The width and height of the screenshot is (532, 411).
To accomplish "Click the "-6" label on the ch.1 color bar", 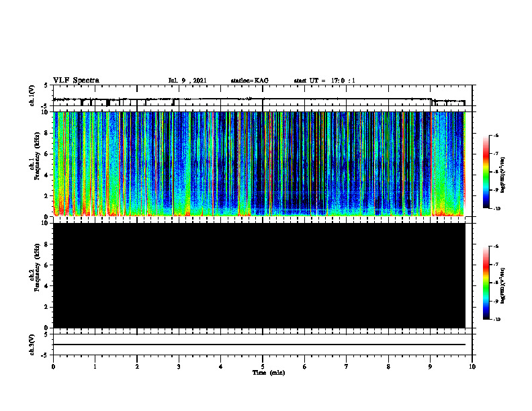I will pyautogui.click(x=496, y=135).
